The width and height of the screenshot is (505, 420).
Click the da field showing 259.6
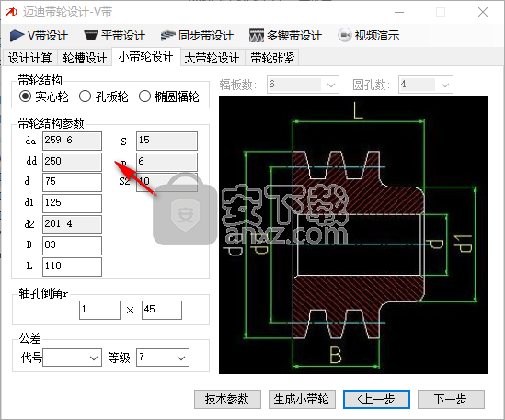point(72,141)
